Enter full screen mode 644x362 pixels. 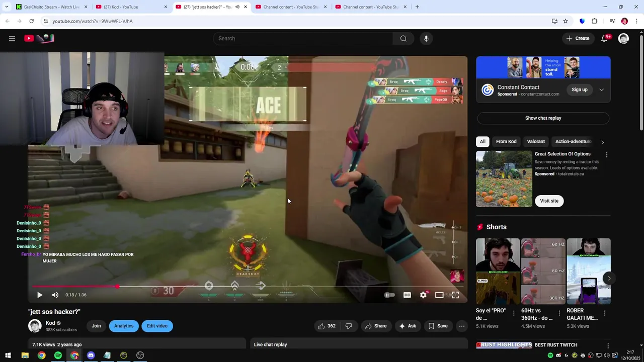(x=455, y=295)
